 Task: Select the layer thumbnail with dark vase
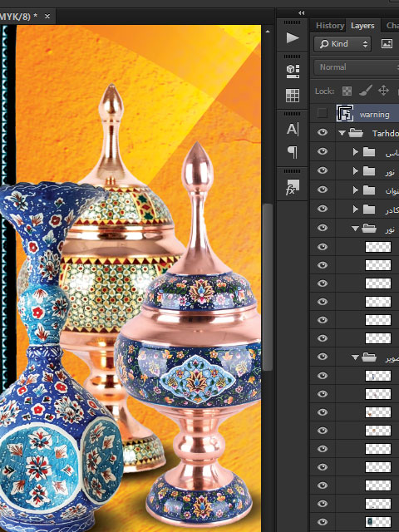tap(378, 522)
